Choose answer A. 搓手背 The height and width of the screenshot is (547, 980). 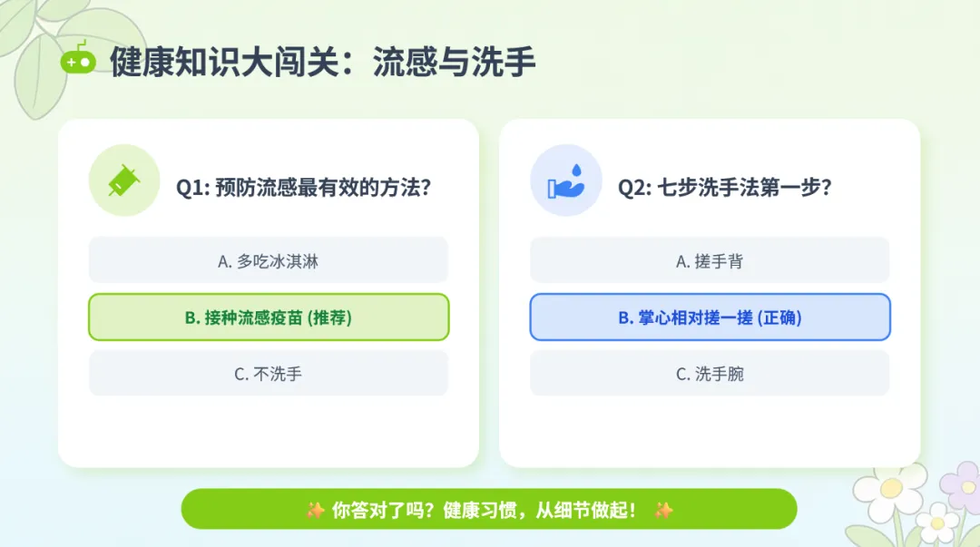pyautogui.click(x=710, y=260)
